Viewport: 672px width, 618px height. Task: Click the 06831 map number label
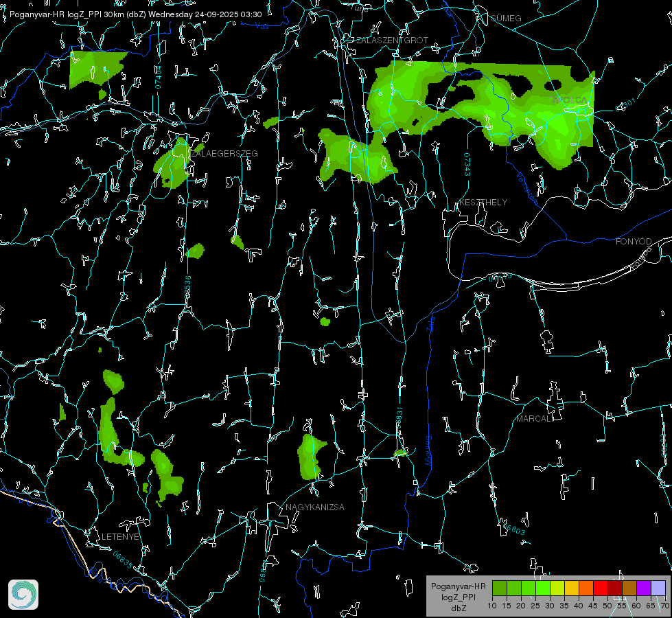coord(399,419)
